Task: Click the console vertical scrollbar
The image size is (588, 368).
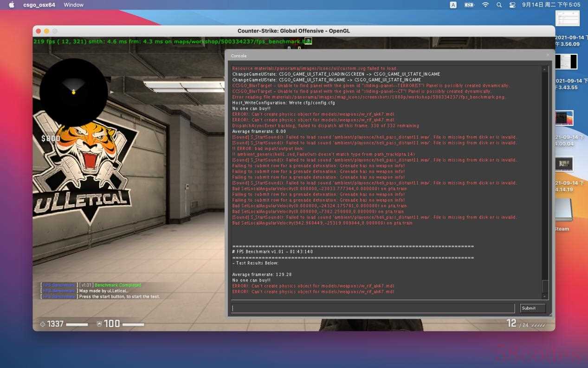Action: click(545, 181)
